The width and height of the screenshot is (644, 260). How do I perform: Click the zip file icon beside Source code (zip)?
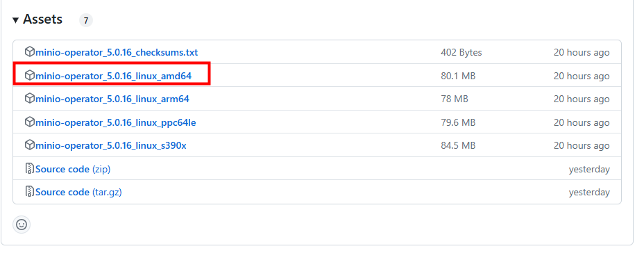click(x=30, y=169)
